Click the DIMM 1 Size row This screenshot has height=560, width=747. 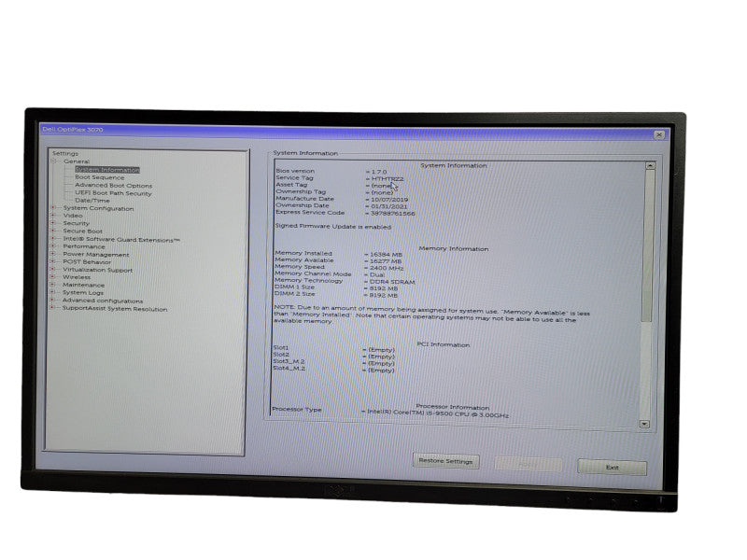(336, 287)
